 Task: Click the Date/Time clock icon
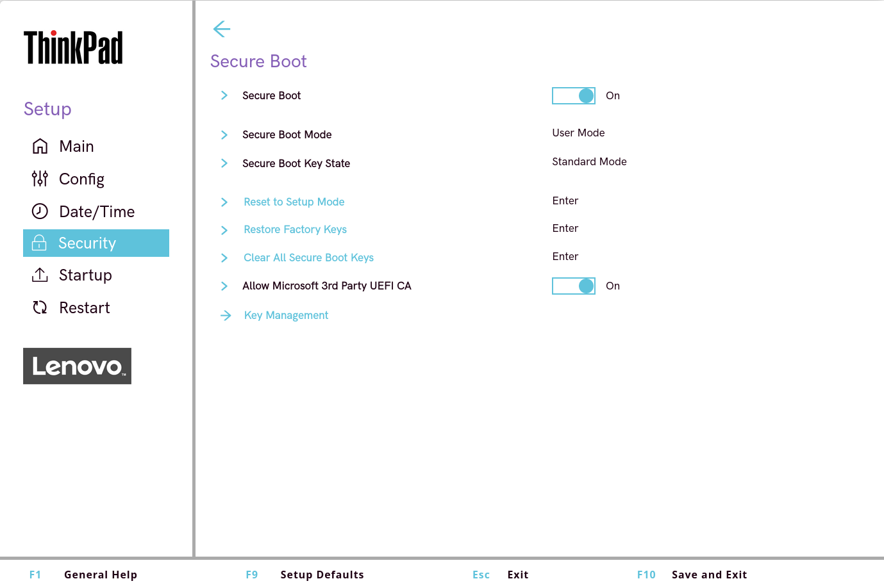pyautogui.click(x=40, y=211)
